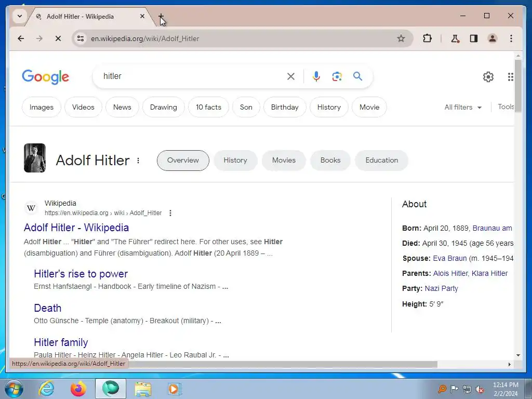Open the Wikipedia result's three-dot menu
The image size is (532, 399).
coord(170,213)
